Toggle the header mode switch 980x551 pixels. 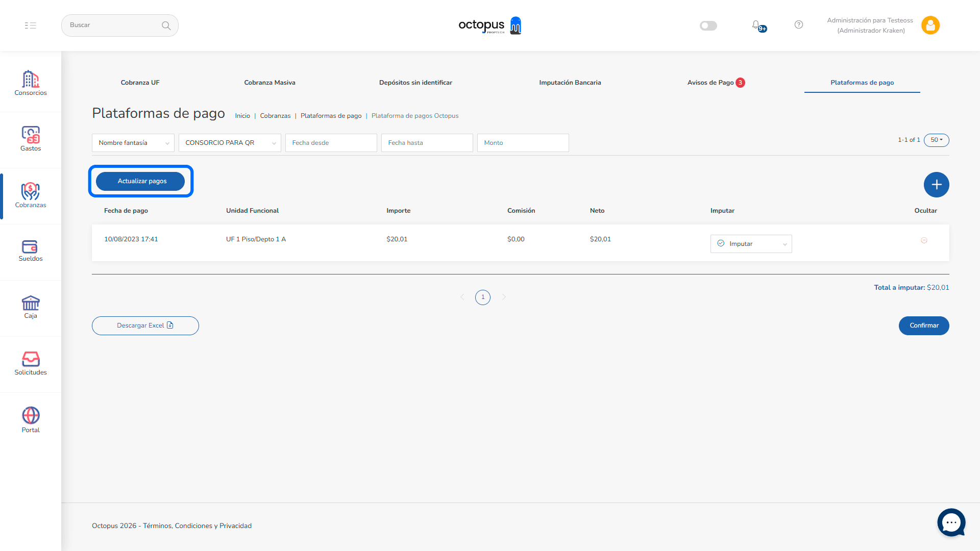[708, 26]
